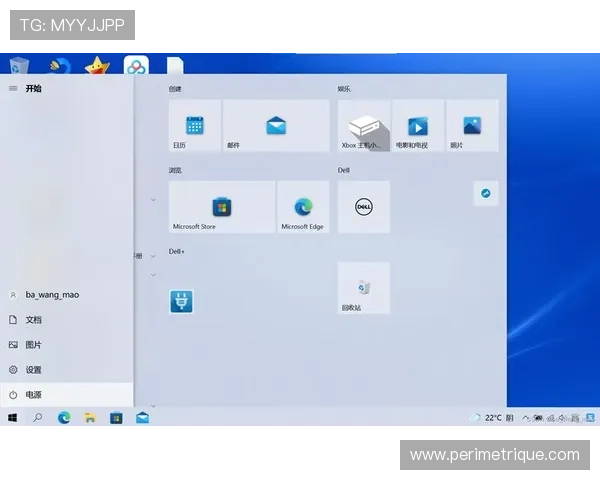The width and height of the screenshot is (600, 480).
Task: Click the 22°C 阴 weather text
Action: click(x=499, y=418)
